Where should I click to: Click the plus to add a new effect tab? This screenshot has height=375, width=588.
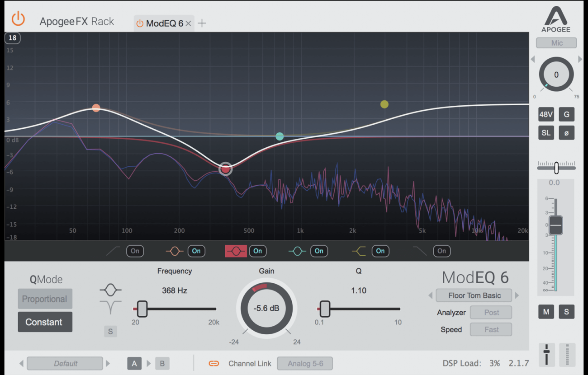click(202, 23)
